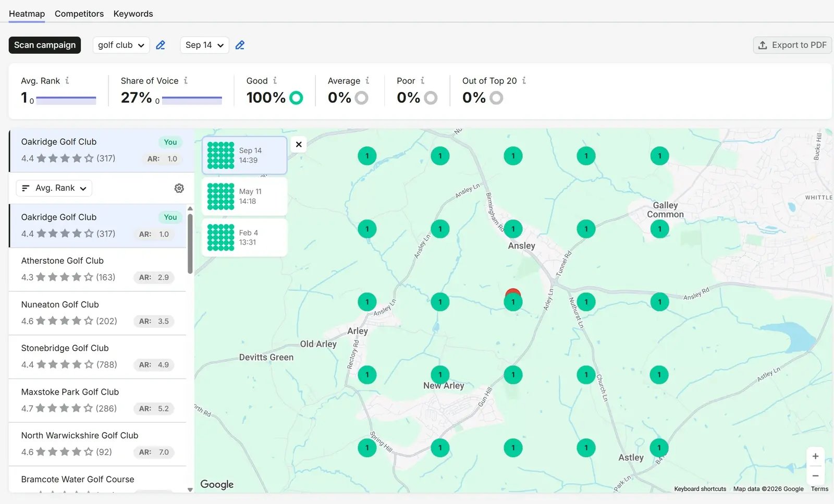The width and height of the screenshot is (834, 504).
Task: Edit the golf club keyword with pencil icon
Action: pyautogui.click(x=161, y=45)
